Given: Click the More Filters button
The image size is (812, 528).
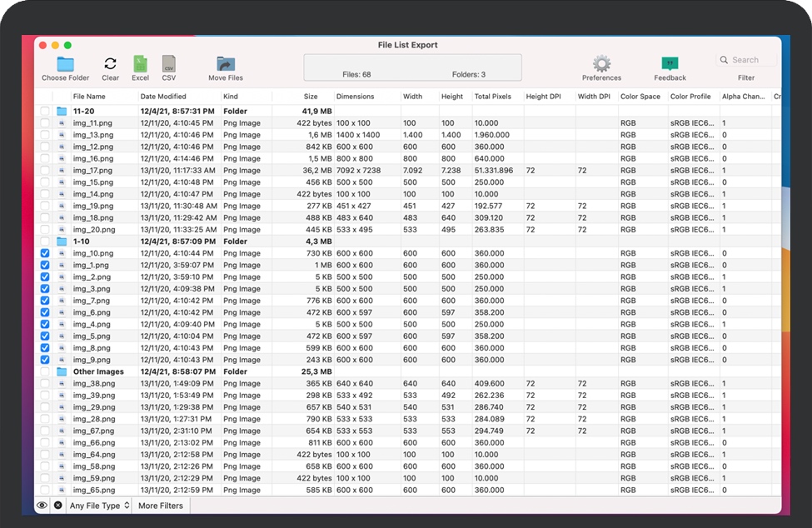Looking at the screenshot, I should click(160, 506).
